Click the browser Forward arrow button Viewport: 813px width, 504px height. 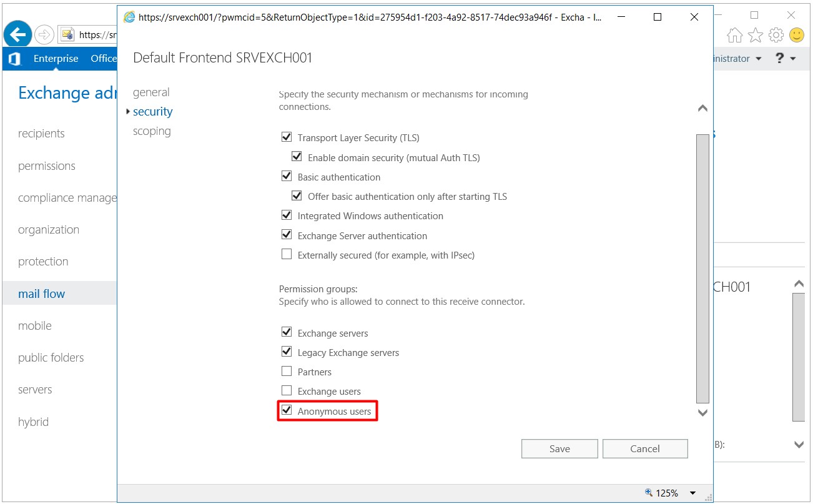tap(44, 34)
